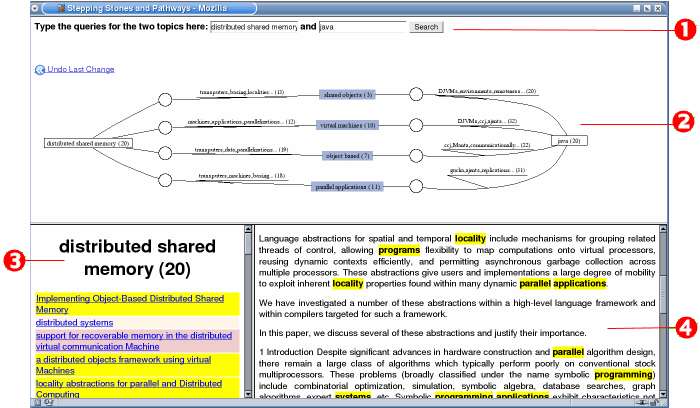Select the 'virtual machines (10)' stepping stone node
The width and height of the screenshot is (700, 408).
347,125
